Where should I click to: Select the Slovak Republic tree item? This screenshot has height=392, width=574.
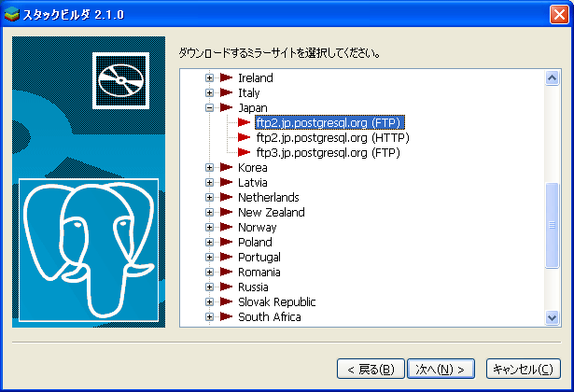pyautogui.click(x=277, y=302)
